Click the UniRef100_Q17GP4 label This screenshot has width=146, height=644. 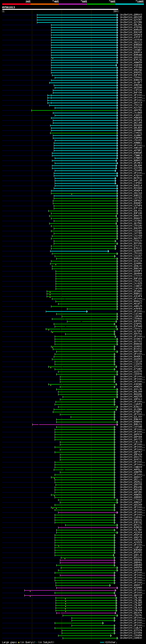click(131, 331)
